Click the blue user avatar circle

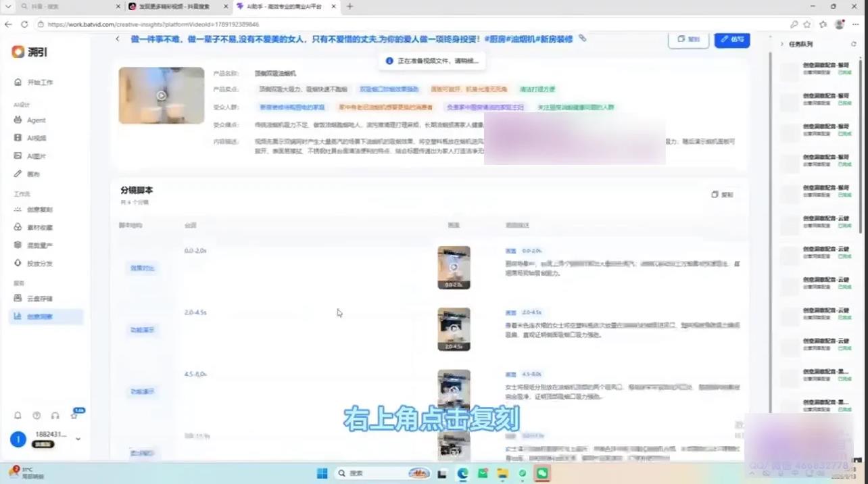point(18,439)
